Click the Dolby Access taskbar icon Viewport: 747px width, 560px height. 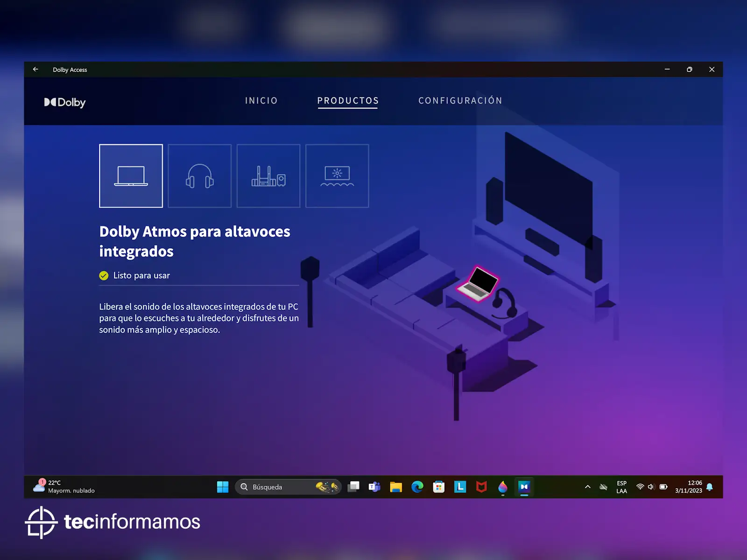pos(524,487)
